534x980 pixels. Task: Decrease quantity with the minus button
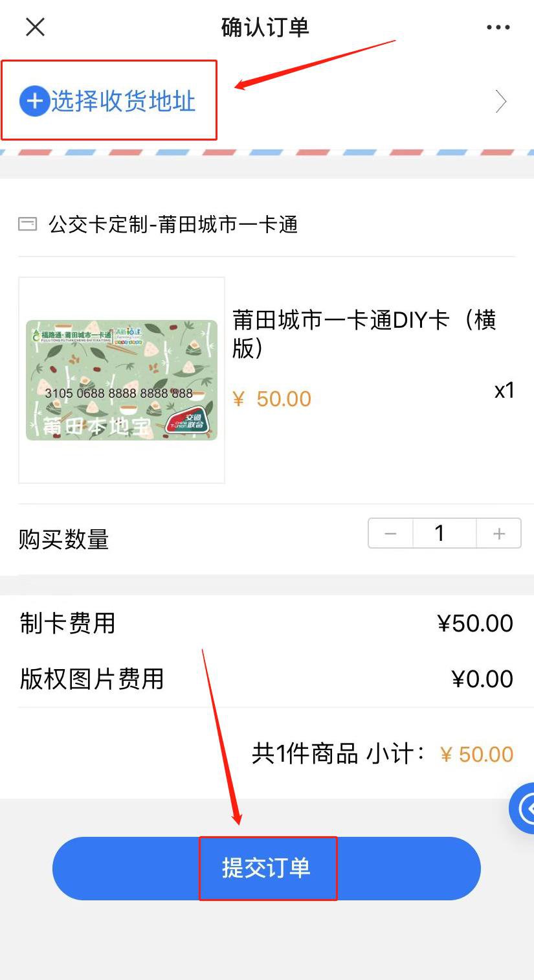coord(390,534)
